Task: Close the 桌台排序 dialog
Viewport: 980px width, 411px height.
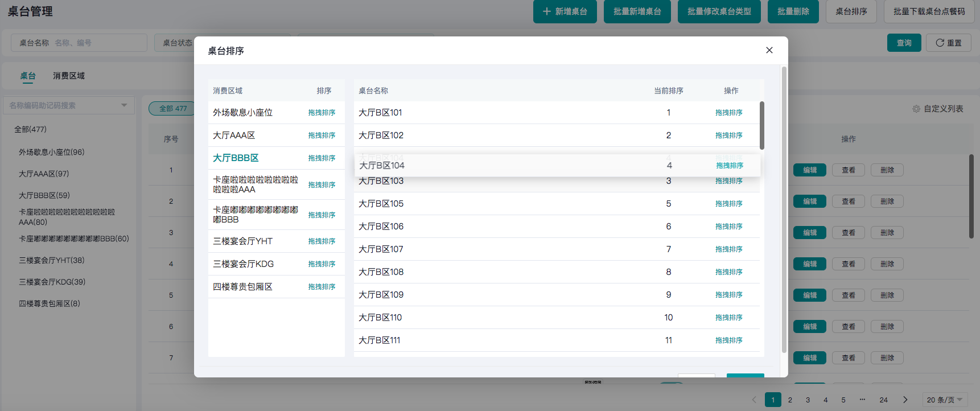Action: tap(769, 50)
